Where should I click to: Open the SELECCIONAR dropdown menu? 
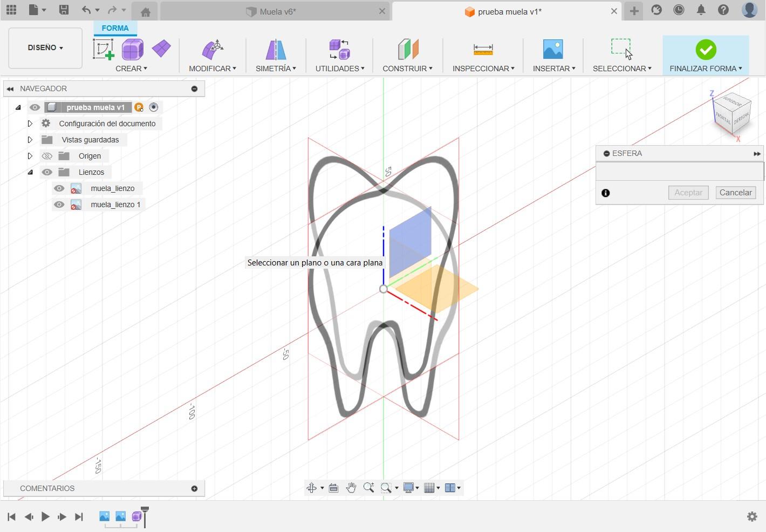[622, 69]
